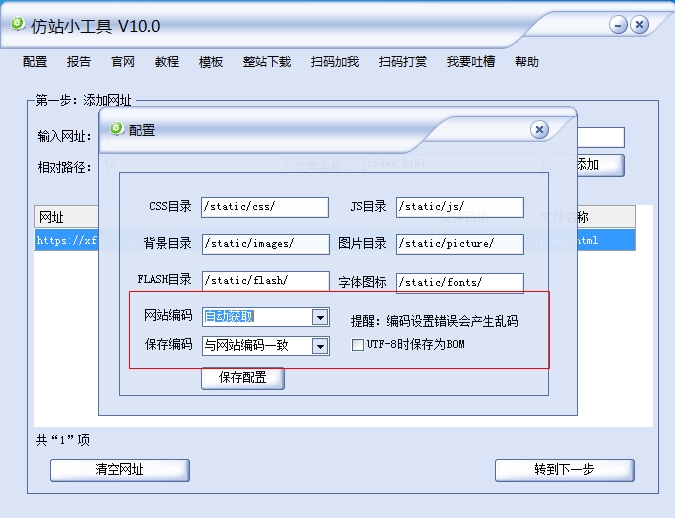The image size is (675, 518).
Task: Close the 配置 dialog with X icon
Action: (x=539, y=129)
